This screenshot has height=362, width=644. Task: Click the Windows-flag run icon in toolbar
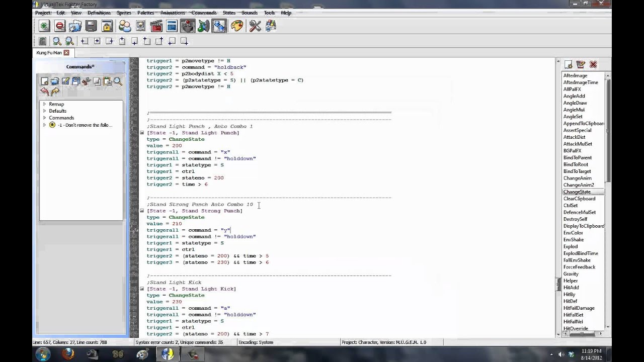(x=271, y=26)
